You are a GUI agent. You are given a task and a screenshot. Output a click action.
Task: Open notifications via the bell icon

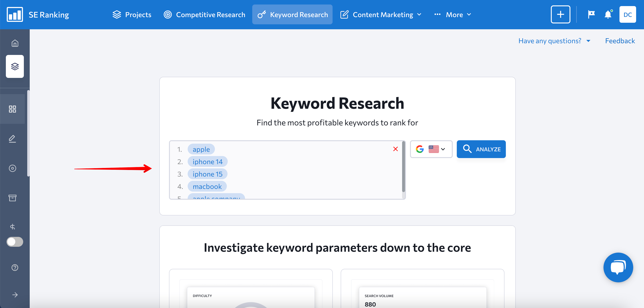[x=608, y=14]
